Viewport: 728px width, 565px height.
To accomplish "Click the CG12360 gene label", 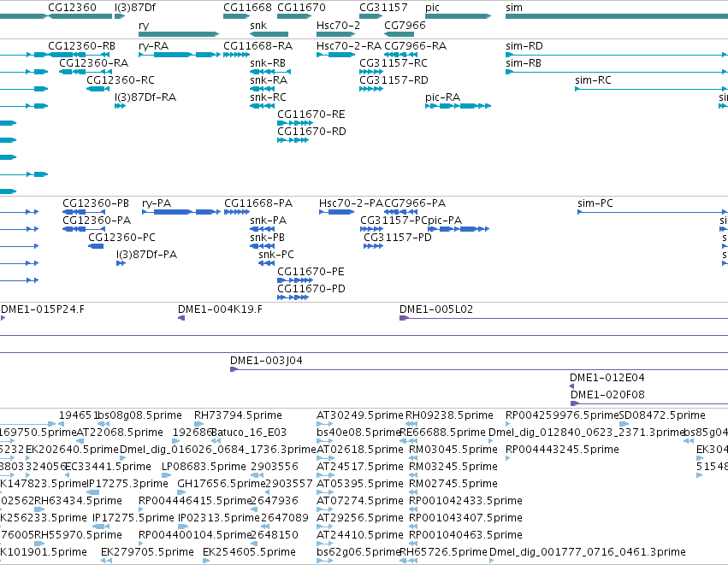I will coord(72,8).
